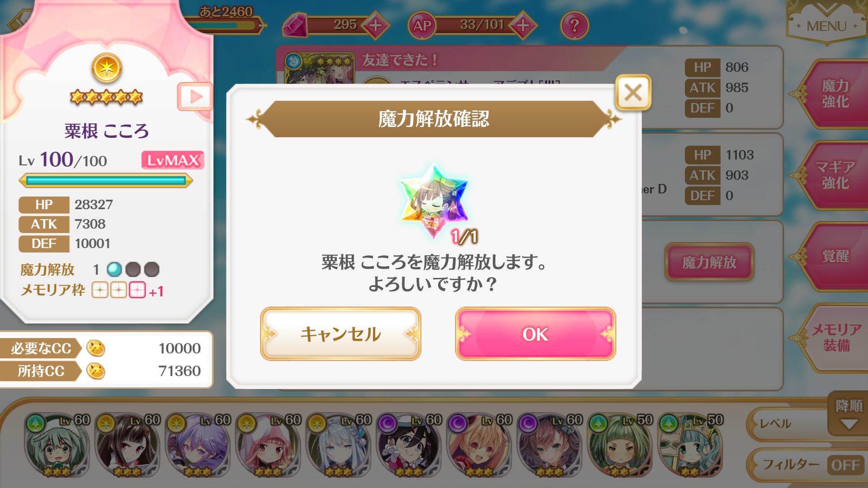
Task: Close the 魔力解放確認 dialog with the X
Action: point(633,93)
